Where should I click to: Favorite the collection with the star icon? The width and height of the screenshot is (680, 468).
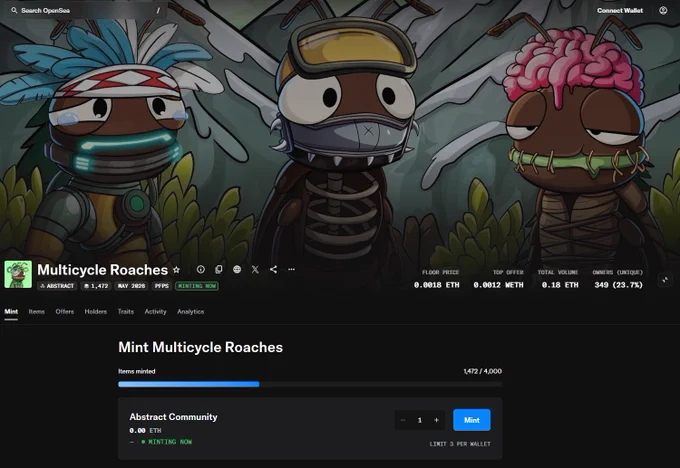[x=177, y=270]
